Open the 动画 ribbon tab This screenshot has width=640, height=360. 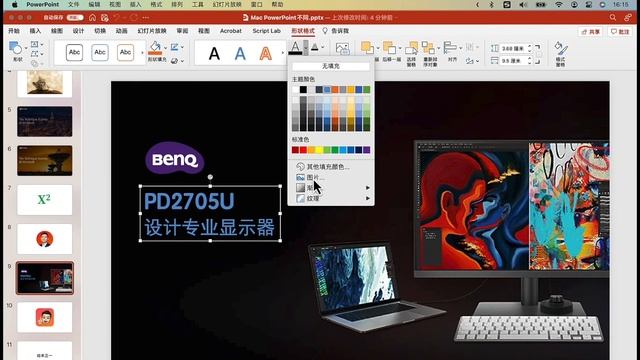point(121,31)
